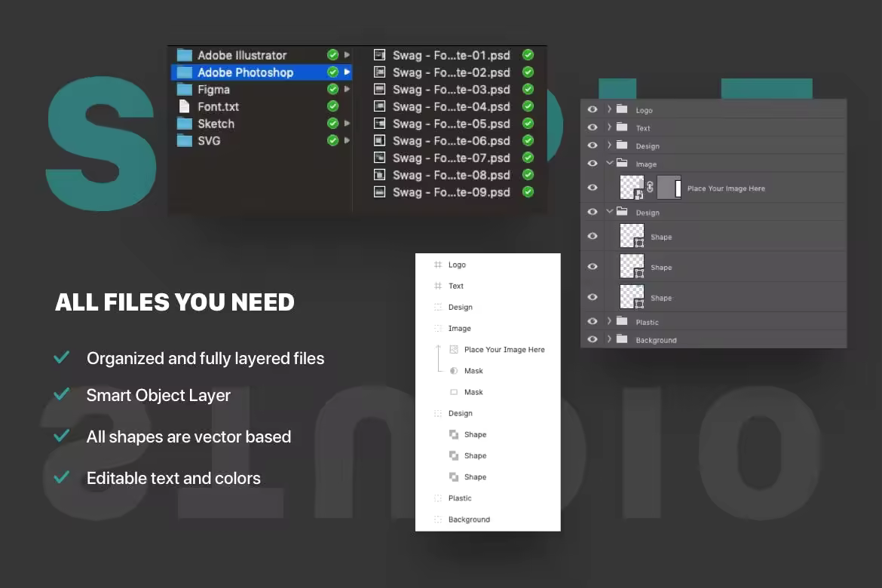Click the rectangle Mask icon in the white layer list

point(454,392)
